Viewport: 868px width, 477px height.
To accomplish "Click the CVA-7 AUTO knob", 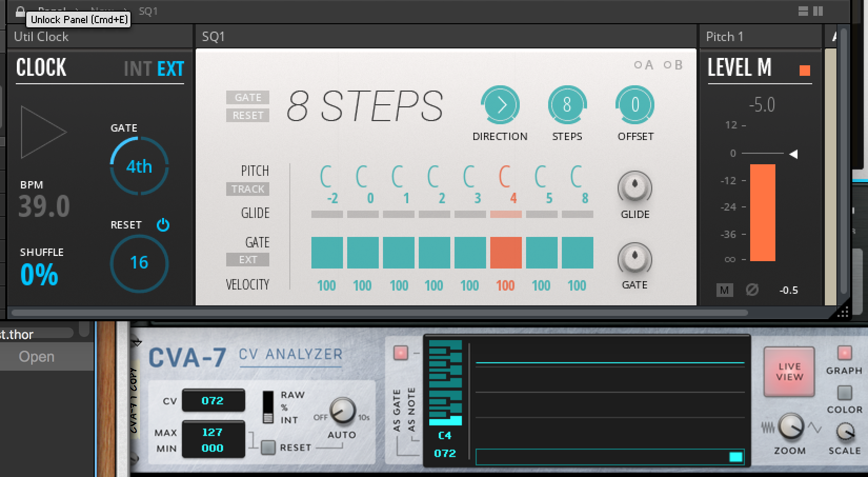I will tap(342, 411).
